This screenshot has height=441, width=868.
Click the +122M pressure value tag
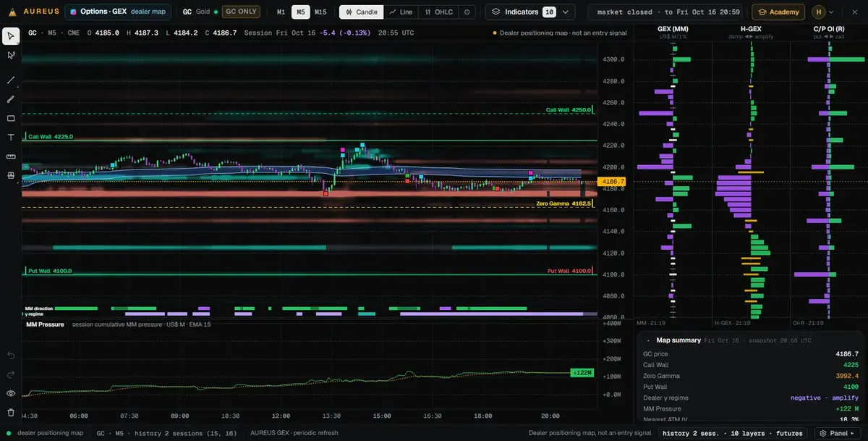click(x=582, y=373)
